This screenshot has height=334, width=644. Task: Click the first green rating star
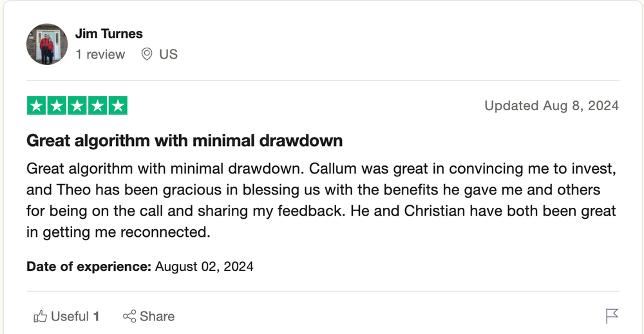pos(36,106)
